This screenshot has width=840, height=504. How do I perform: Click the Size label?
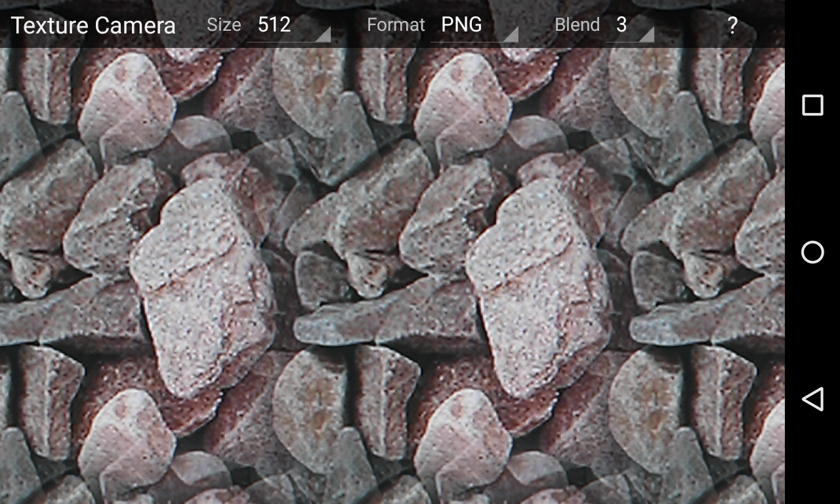coord(224,25)
